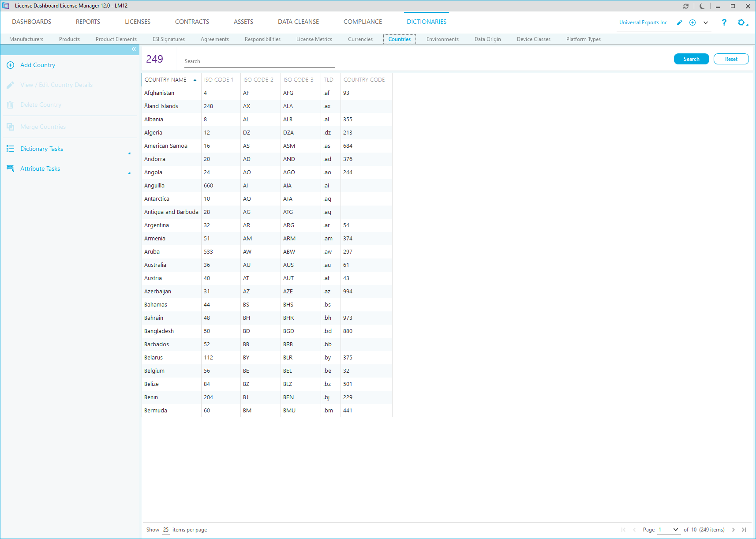The width and height of the screenshot is (756, 539).
Task: Jump to the last page arrow
Action: pos(744,530)
